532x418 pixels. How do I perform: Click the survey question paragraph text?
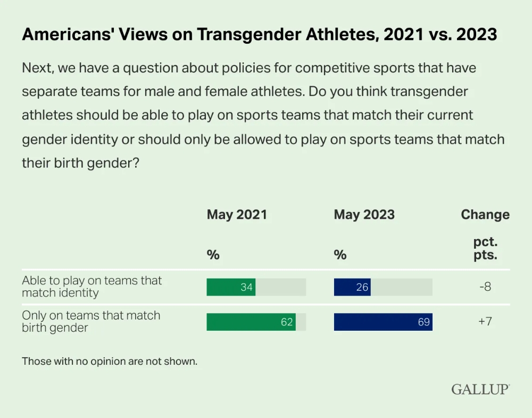tap(263, 116)
